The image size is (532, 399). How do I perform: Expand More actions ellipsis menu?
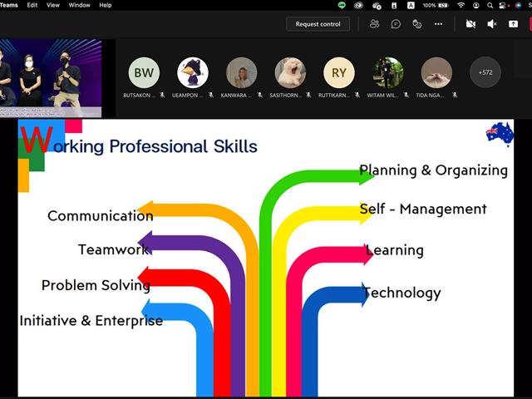(x=438, y=24)
